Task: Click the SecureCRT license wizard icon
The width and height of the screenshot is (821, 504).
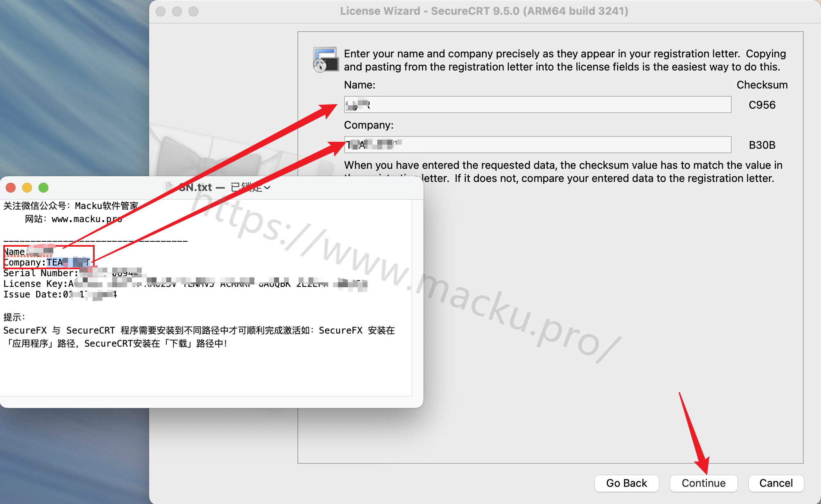Action: (x=326, y=60)
